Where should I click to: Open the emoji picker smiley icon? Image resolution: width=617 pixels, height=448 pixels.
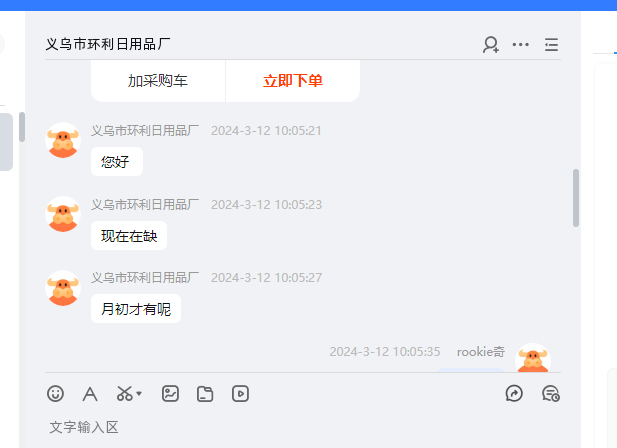point(55,394)
